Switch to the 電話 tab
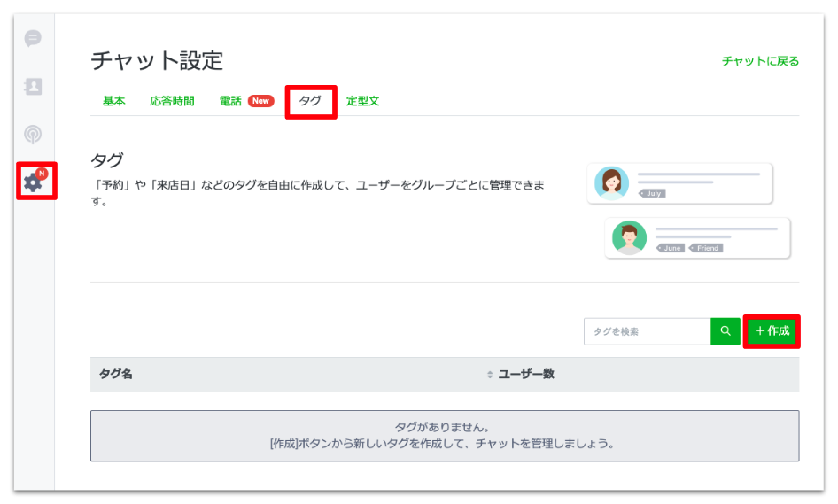The width and height of the screenshot is (838, 504). coord(230,101)
